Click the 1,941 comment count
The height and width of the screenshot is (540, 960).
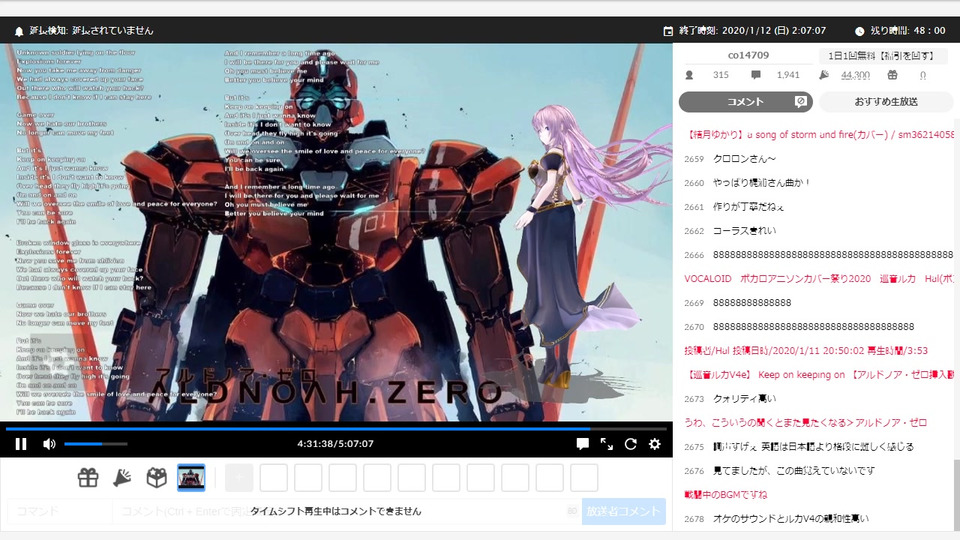click(788, 75)
